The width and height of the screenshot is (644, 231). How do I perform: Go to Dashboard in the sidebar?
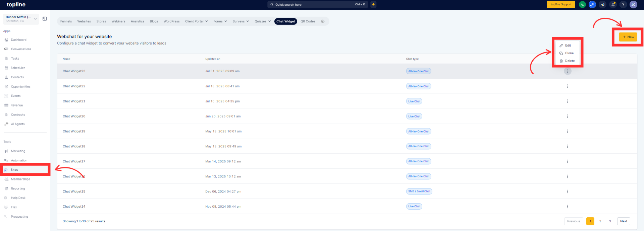(19, 40)
